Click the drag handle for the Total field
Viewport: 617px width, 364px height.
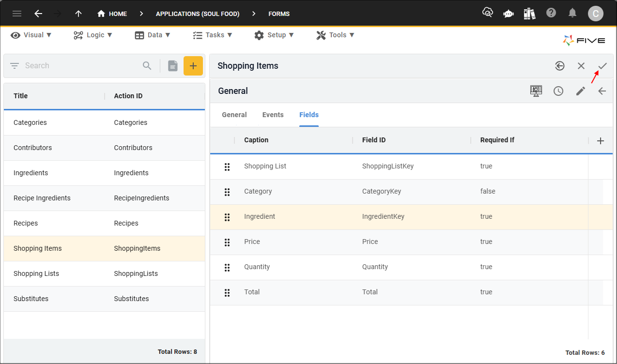pos(227,292)
